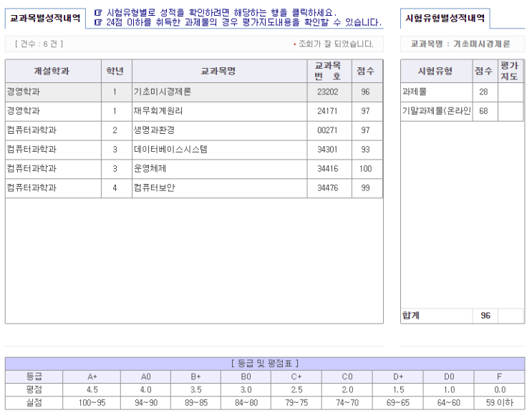The width and height of the screenshot is (532, 418).
Task: Click the 건수 : 6 건 count text
Action: (39, 44)
